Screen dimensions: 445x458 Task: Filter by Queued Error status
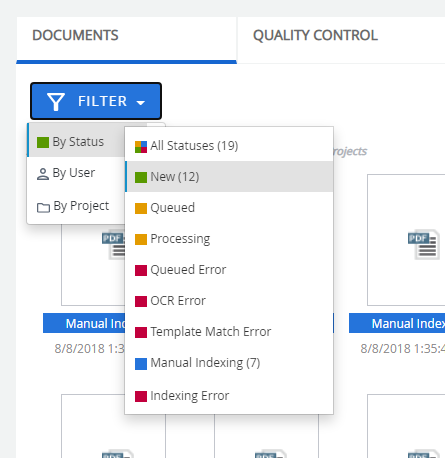click(x=229, y=270)
